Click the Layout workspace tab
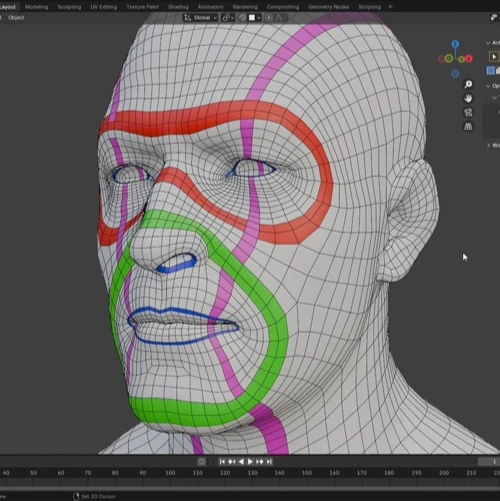This screenshot has width=500, height=501. pos(8,7)
